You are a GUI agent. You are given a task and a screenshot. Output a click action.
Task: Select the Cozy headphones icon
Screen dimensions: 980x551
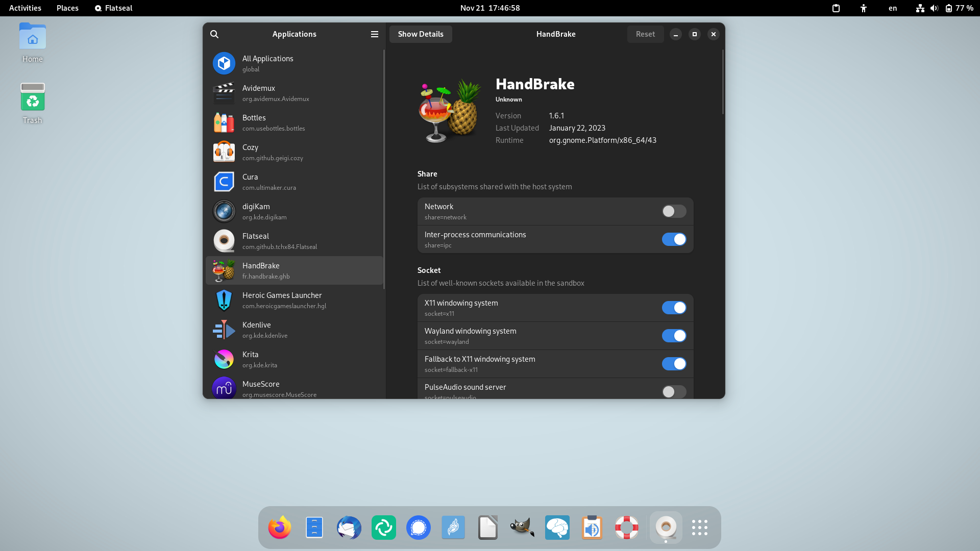tap(224, 152)
